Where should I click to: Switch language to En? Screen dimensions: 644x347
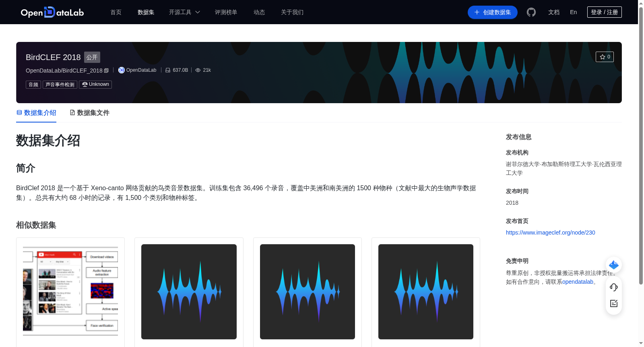pyautogui.click(x=574, y=12)
